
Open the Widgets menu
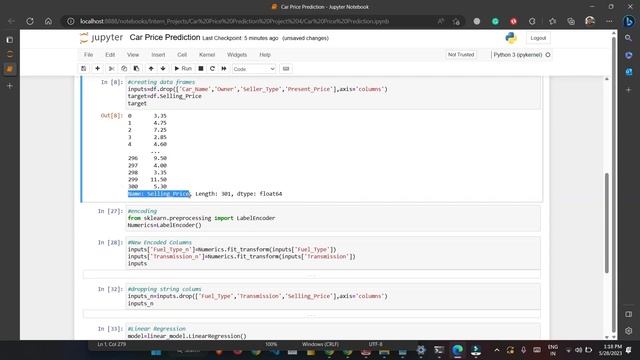[237, 55]
